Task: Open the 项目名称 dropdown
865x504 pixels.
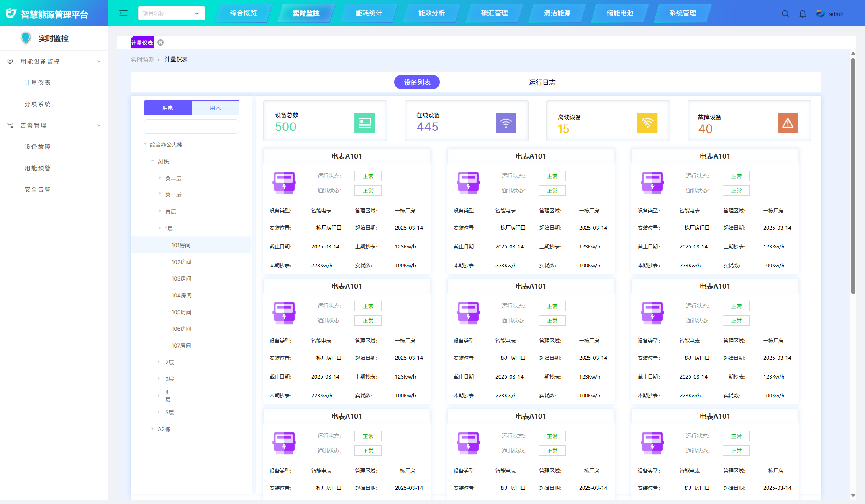Action: coord(172,13)
